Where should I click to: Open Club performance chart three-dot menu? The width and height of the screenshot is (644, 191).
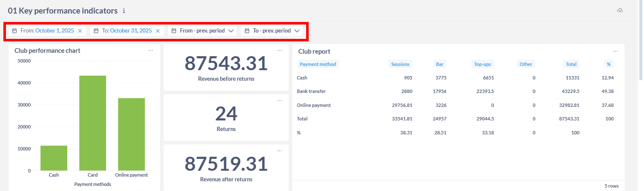(151, 50)
